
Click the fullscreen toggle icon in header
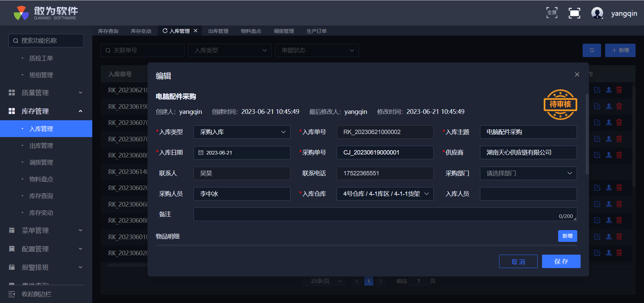[574, 13]
